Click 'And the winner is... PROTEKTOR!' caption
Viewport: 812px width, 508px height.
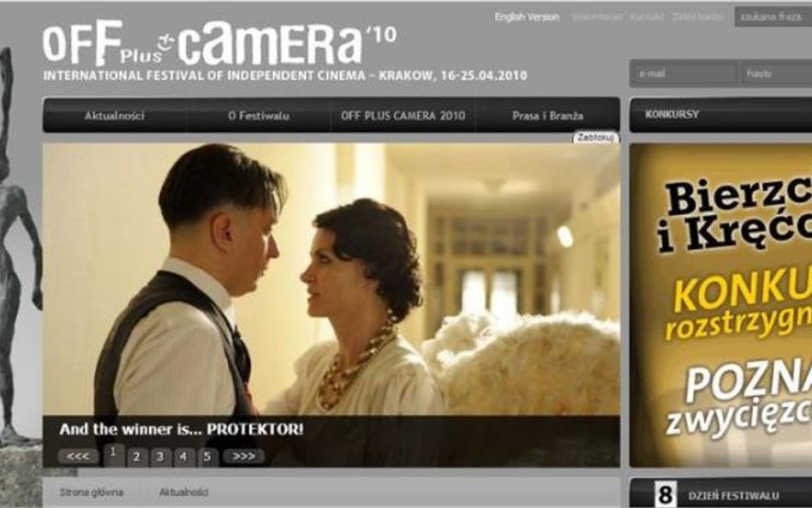pyautogui.click(x=182, y=429)
